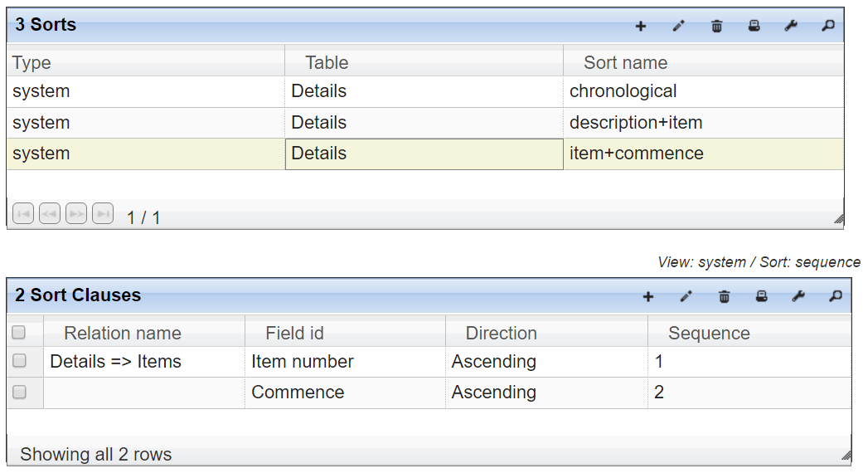Sort by Sort name column header
This screenshot has width=868, height=473.
click(x=704, y=62)
